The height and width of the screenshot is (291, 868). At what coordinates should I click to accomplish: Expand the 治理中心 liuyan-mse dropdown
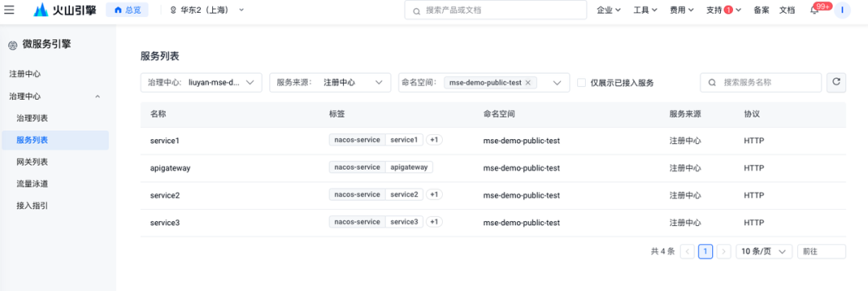tap(202, 83)
